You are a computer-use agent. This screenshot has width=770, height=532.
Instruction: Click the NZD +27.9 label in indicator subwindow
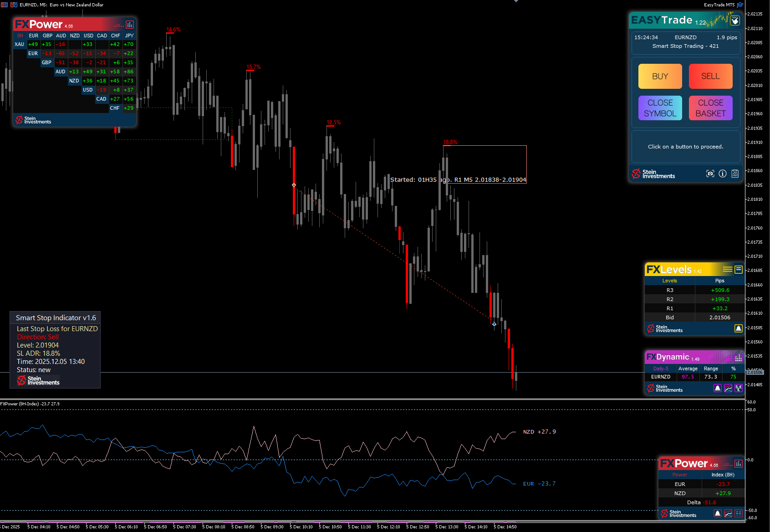click(x=540, y=432)
